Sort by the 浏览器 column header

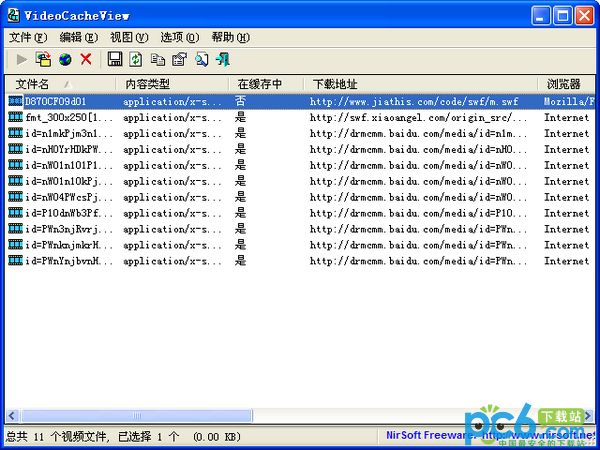(566, 84)
